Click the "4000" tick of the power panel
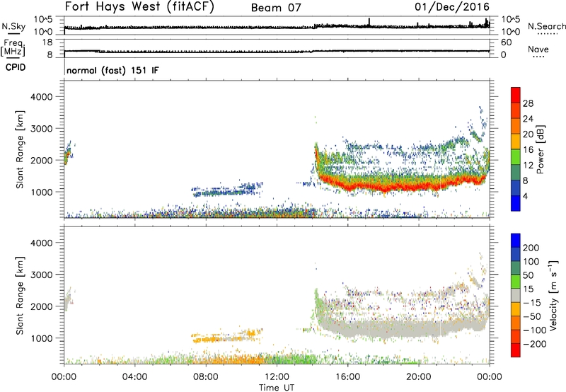The height and width of the screenshot is (392, 566). 42,97
